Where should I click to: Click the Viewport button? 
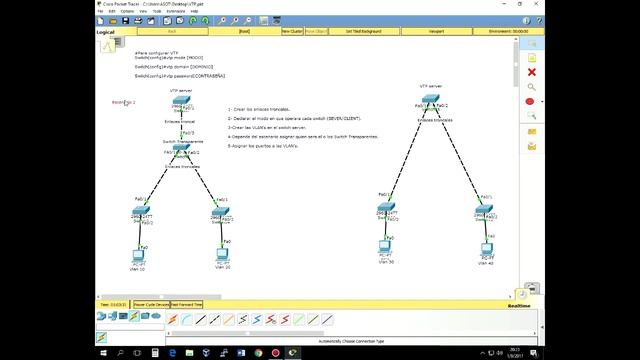[x=436, y=31]
